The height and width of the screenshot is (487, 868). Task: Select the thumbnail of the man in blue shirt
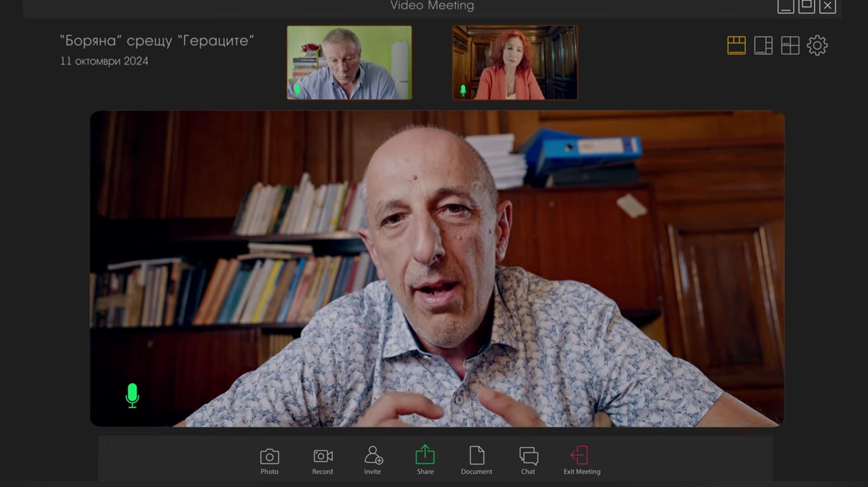349,62
